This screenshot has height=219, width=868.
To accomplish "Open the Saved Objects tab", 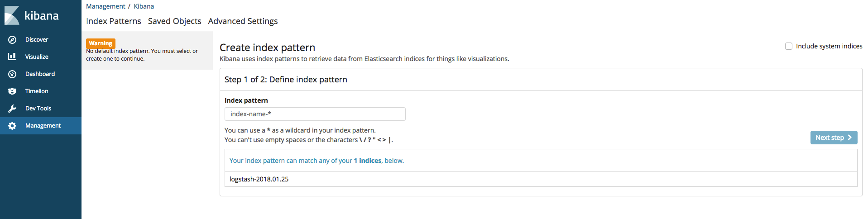I will point(175,21).
